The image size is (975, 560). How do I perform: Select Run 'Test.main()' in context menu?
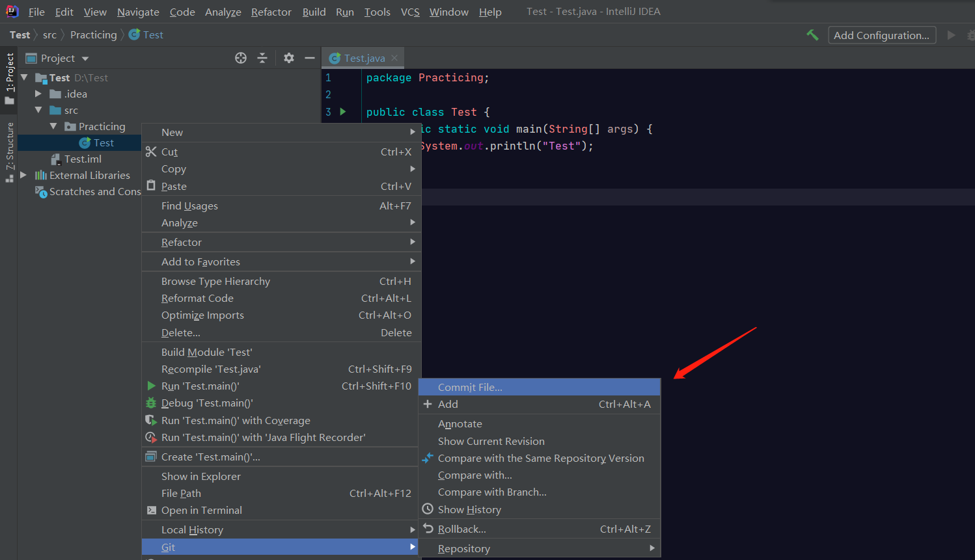coord(281,386)
